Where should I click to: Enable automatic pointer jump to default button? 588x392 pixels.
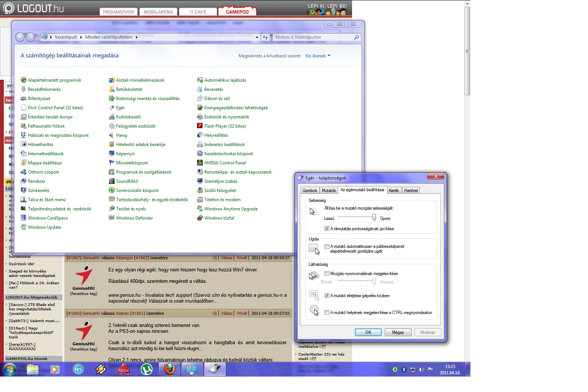tap(327, 246)
